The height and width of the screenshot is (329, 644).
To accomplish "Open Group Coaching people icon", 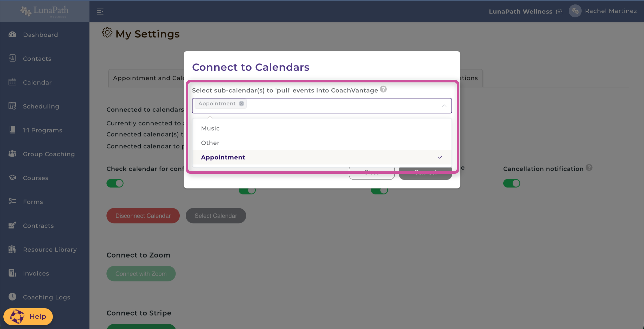I will click(12, 154).
